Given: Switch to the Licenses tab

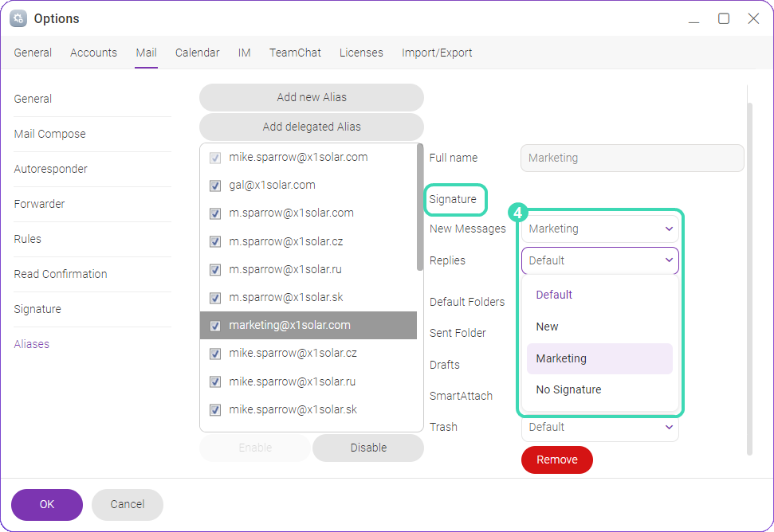Looking at the screenshot, I should coord(361,53).
